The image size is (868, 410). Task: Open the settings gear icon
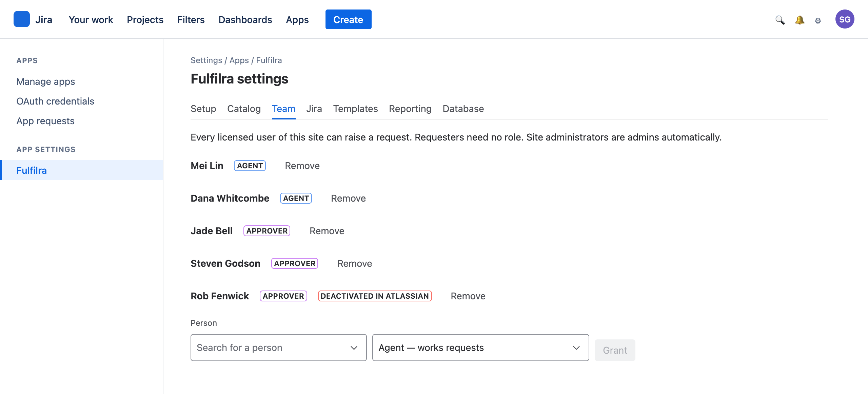click(x=818, y=20)
